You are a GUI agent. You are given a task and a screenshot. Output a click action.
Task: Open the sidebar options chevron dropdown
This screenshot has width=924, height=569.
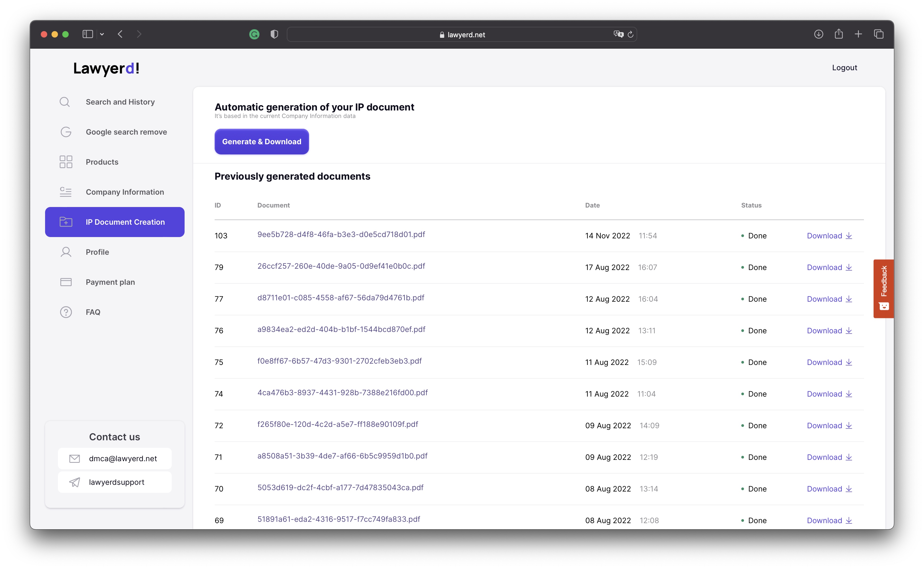[x=102, y=34]
